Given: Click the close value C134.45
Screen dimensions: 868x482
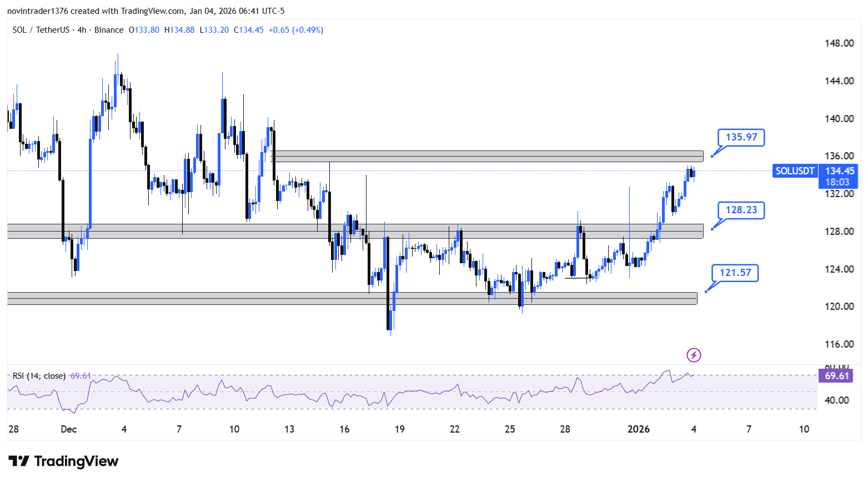Looking at the screenshot, I should [x=249, y=30].
